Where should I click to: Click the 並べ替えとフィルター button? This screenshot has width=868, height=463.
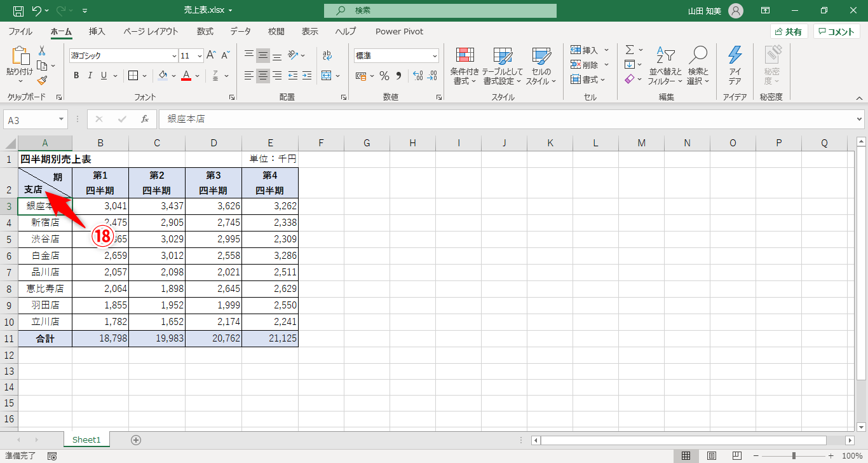[x=665, y=66]
